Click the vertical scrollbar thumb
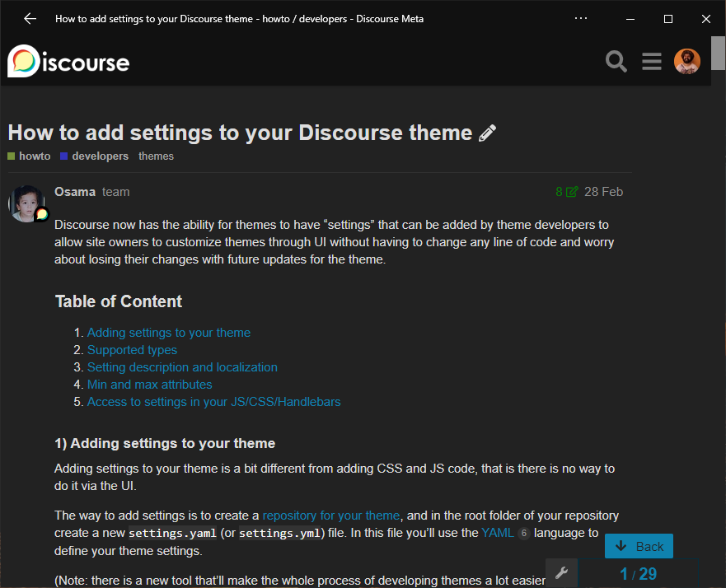The height and width of the screenshot is (588, 726). coord(718,53)
